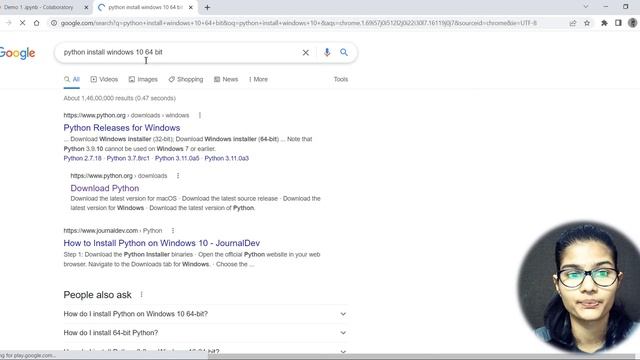This screenshot has width=640, height=360.
Task: Switch to the Shopping results tab
Action: 186,80
